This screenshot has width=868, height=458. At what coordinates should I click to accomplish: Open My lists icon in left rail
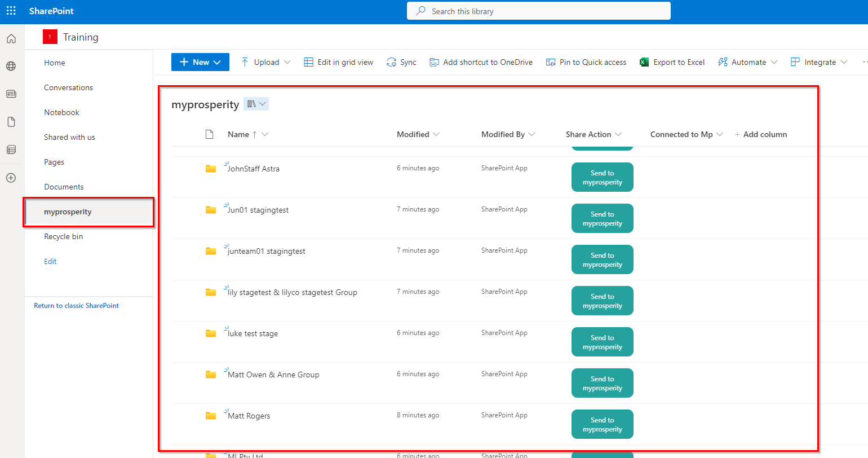[11, 149]
